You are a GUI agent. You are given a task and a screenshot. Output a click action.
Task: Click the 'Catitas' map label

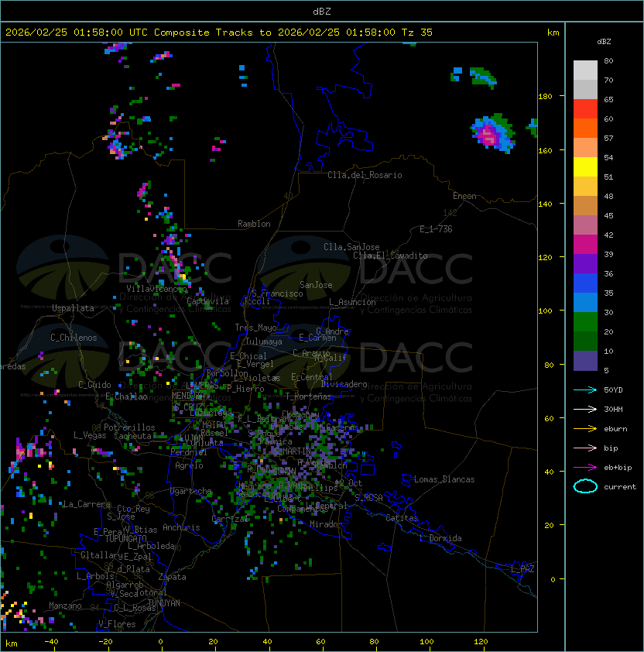(x=402, y=518)
